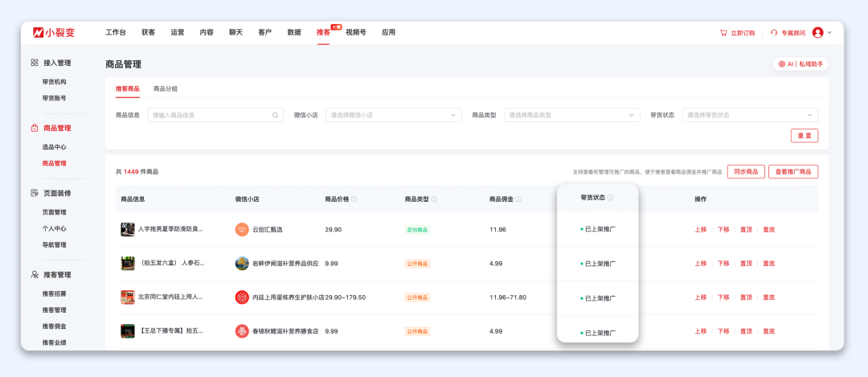Switch to the 商品分组 tab
This screenshot has height=377, width=868.
(x=166, y=88)
